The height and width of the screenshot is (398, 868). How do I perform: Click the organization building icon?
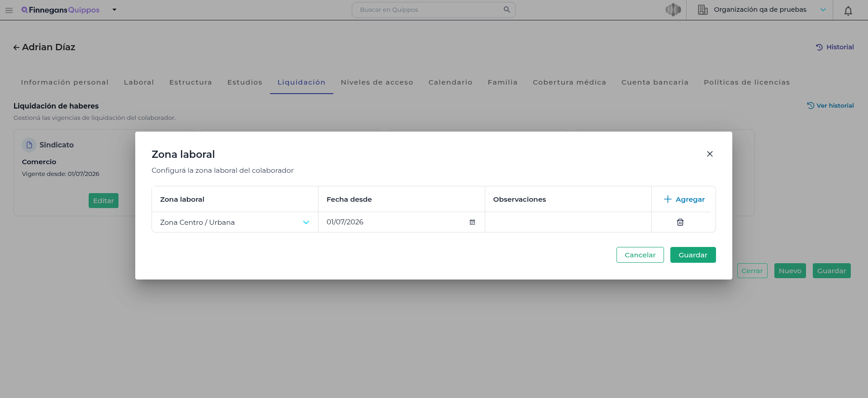coord(702,10)
